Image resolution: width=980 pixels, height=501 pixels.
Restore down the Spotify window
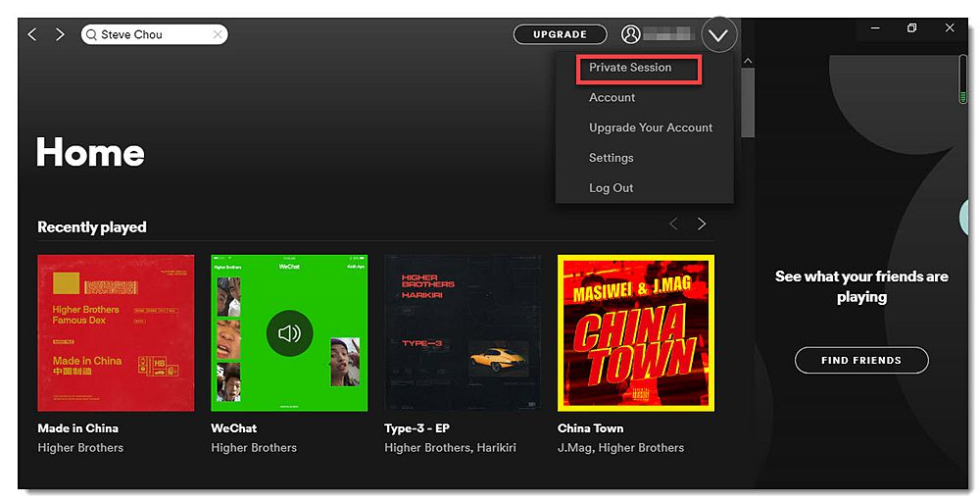[x=911, y=28]
